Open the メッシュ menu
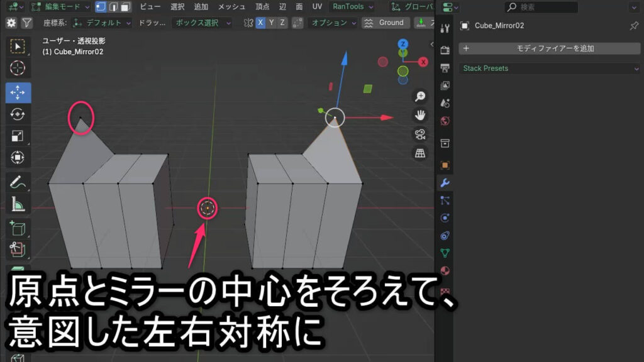This screenshot has height=362, width=644. 231,7
